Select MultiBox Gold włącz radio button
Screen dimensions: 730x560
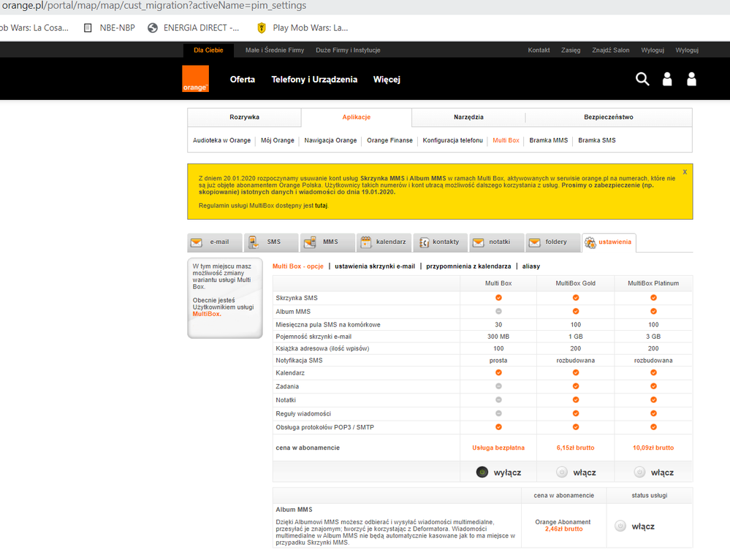(x=561, y=472)
